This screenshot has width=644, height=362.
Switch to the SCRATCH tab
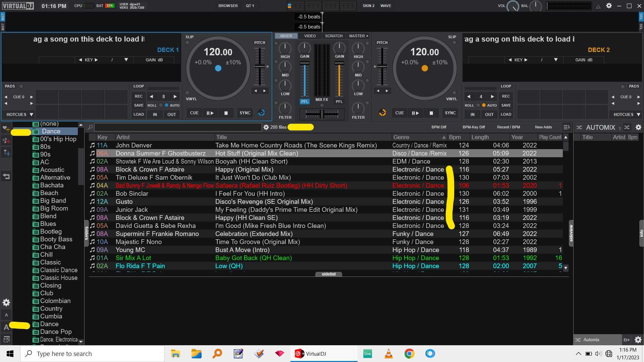[x=334, y=36]
